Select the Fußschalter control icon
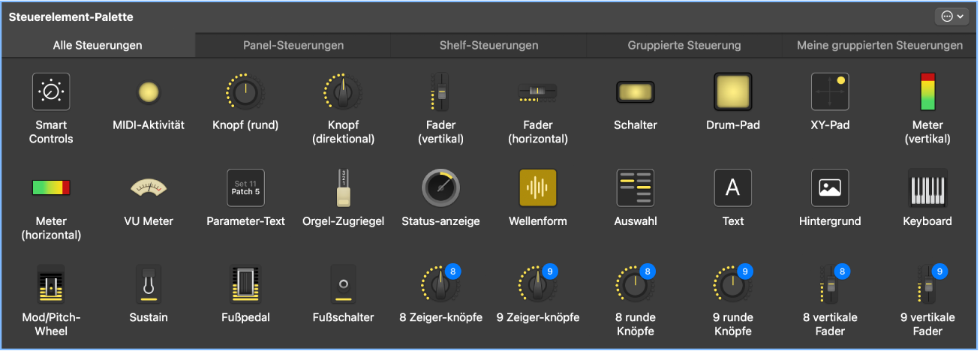This screenshot has width=980, height=351. (x=343, y=284)
